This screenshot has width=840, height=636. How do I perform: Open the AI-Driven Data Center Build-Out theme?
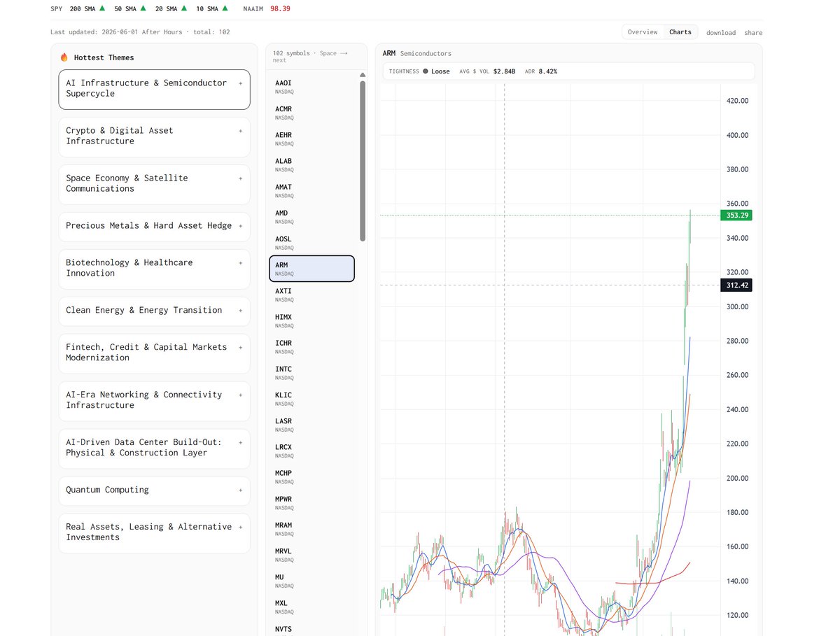pyautogui.click(x=154, y=448)
